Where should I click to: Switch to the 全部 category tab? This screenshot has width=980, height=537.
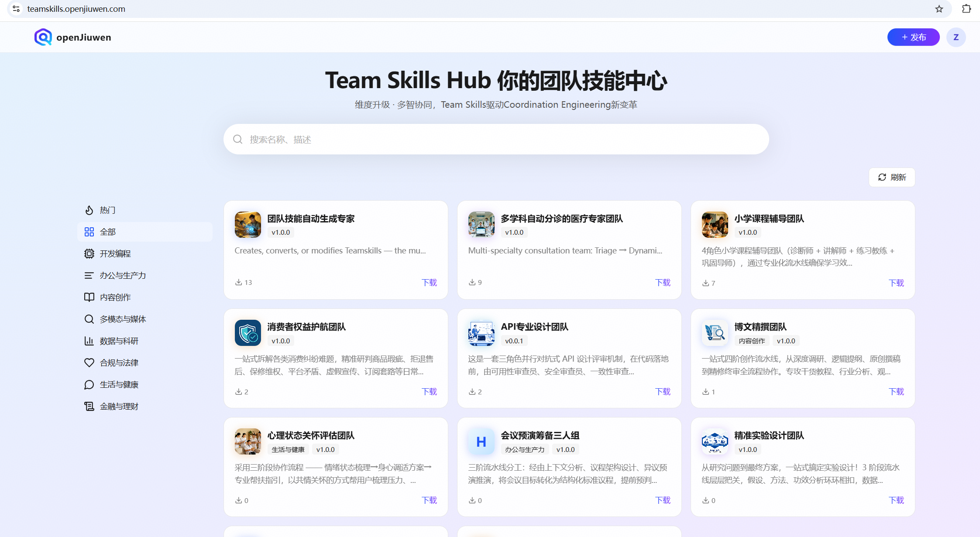tap(145, 232)
